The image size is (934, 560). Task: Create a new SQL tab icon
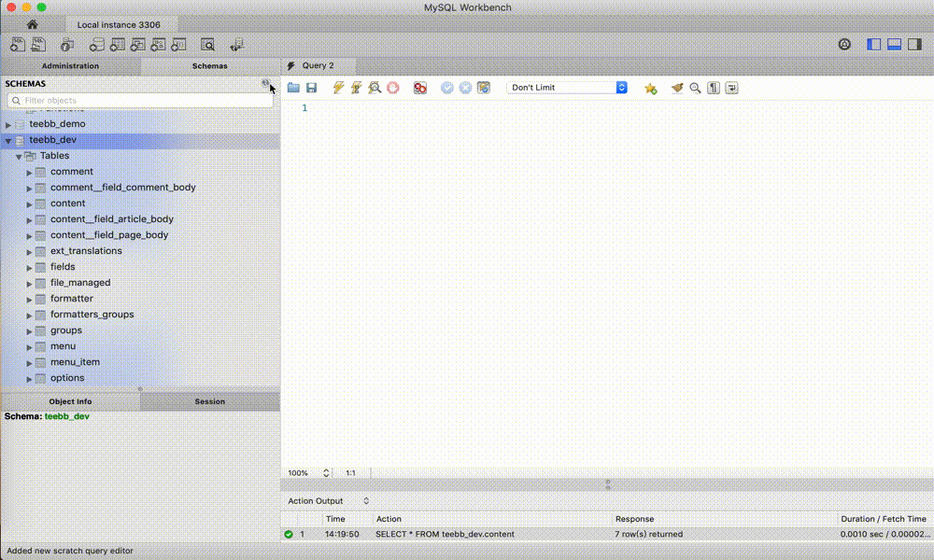(x=18, y=44)
